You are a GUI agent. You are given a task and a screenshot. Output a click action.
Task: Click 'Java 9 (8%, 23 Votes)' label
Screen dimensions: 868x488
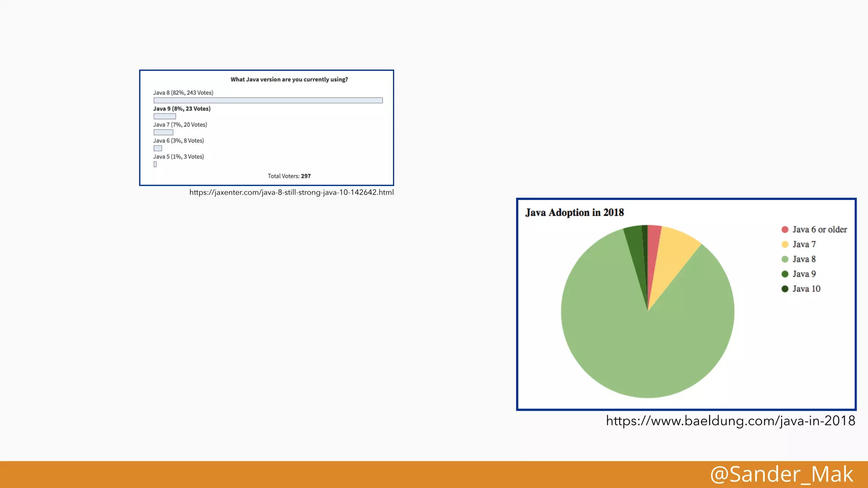[x=182, y=109]
